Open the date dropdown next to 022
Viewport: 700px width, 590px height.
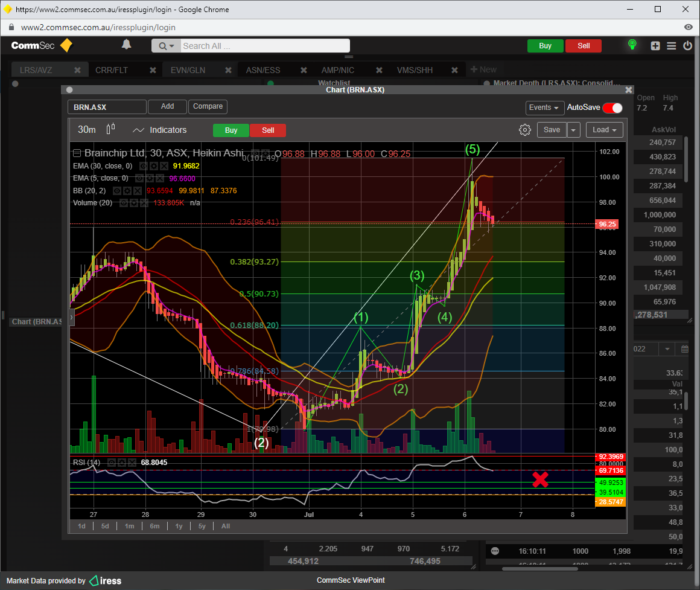tap(667, 349)
